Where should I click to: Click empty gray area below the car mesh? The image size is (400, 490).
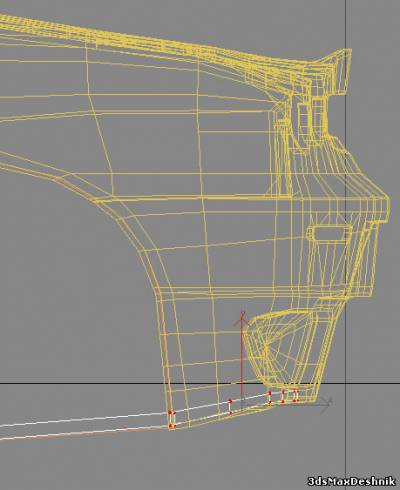(x=200, y=460)
